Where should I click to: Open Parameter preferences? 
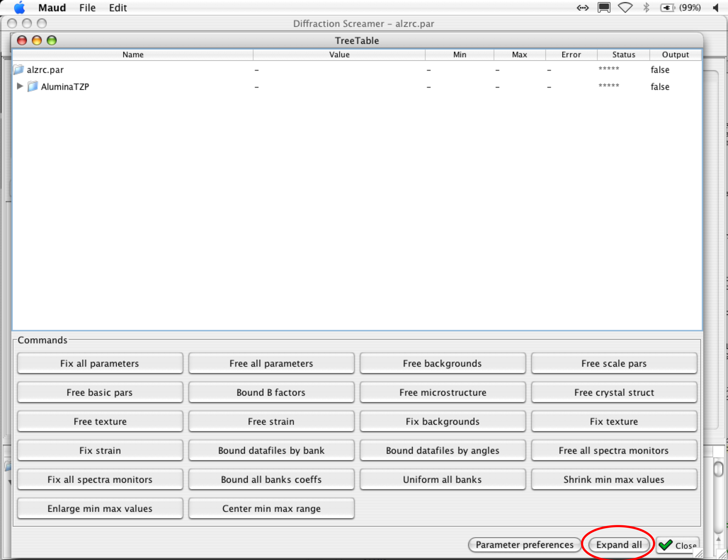coord(524,544)
